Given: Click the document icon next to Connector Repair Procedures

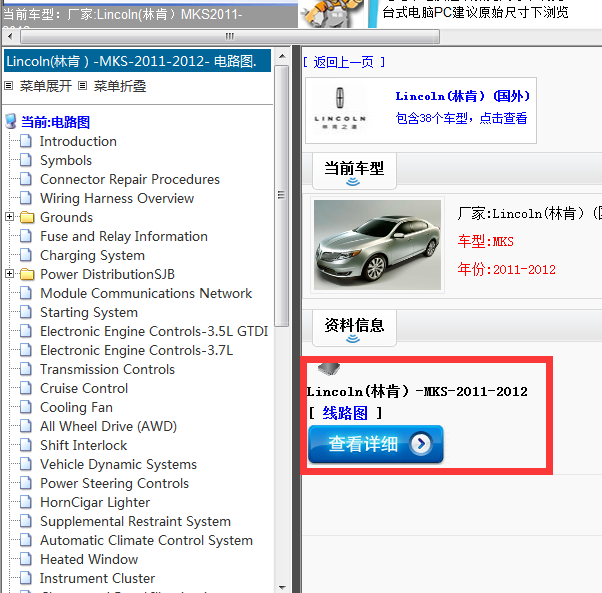Looking at the screenshot, I should pyautogui.click(x=26, y=179).
